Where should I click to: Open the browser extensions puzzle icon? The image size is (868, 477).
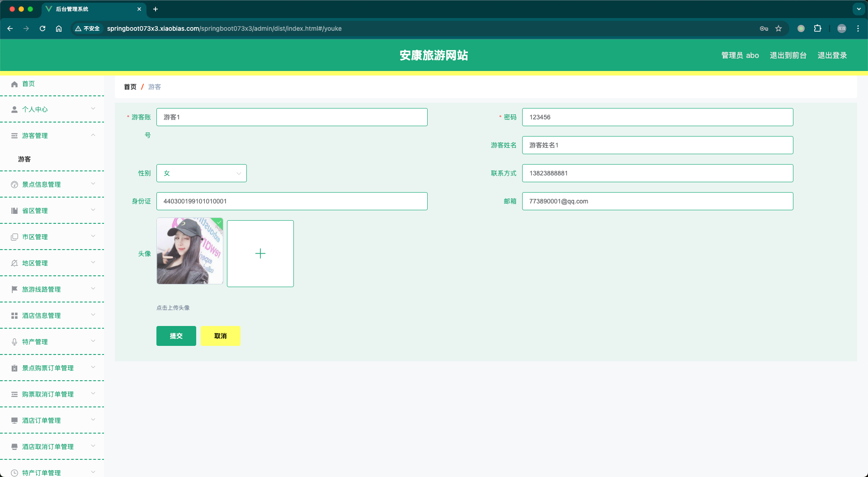pyautogui.click(x=817, y=28)
